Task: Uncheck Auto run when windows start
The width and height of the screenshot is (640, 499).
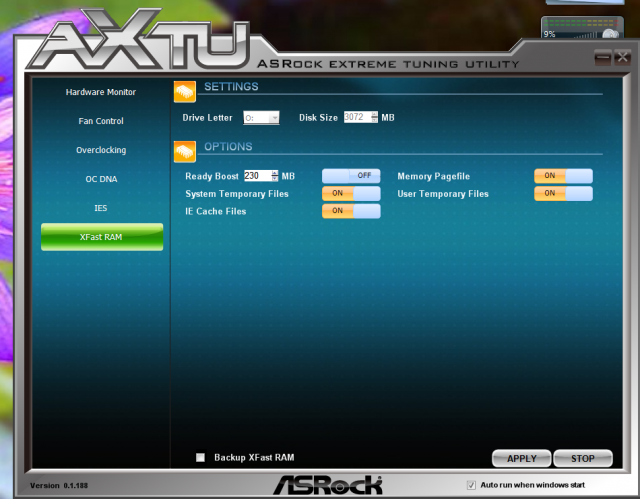Action: click(471, 485)
